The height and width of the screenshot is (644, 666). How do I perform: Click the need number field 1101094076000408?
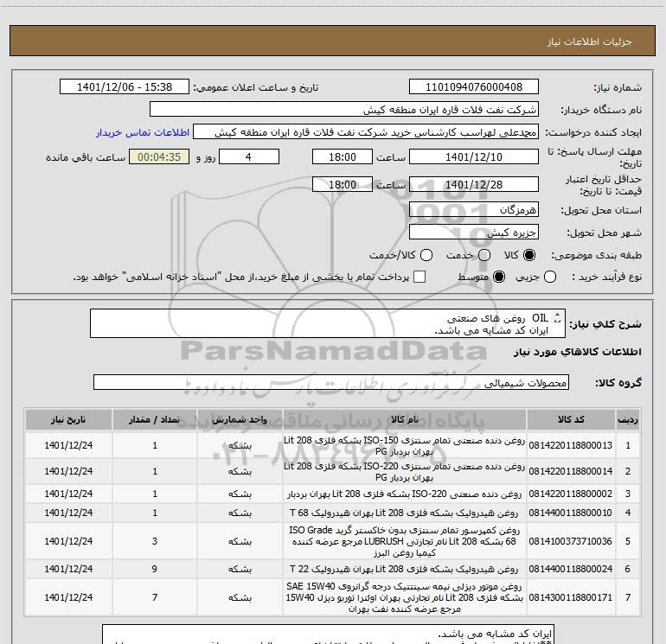pyautogui.click(x=474, y=87)
